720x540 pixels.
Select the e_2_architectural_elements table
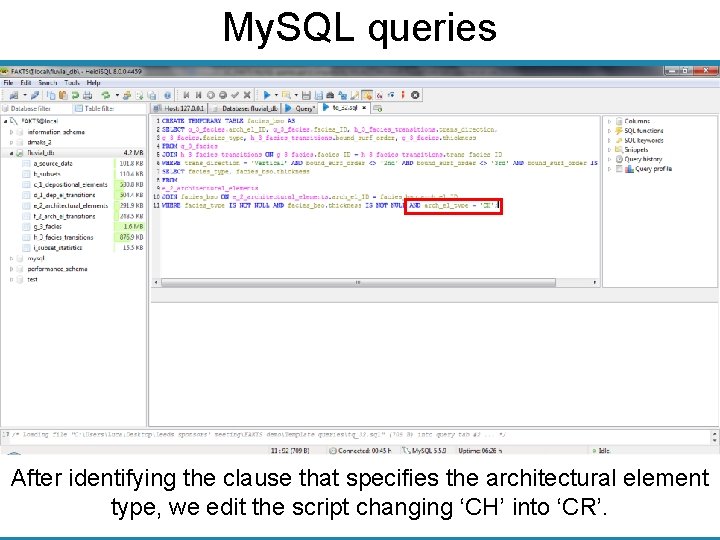point(71,206)
